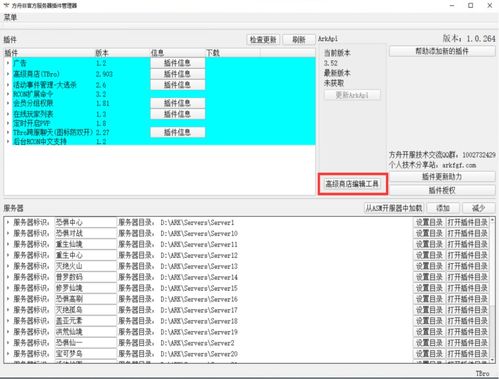Open 高级商店编辑工具

[x=352, y=184]
